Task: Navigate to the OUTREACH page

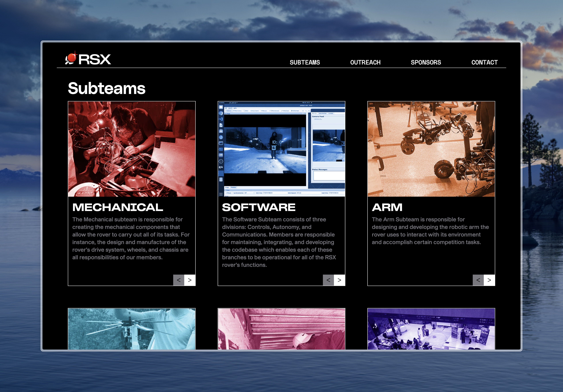Action: tap(365, 62)
